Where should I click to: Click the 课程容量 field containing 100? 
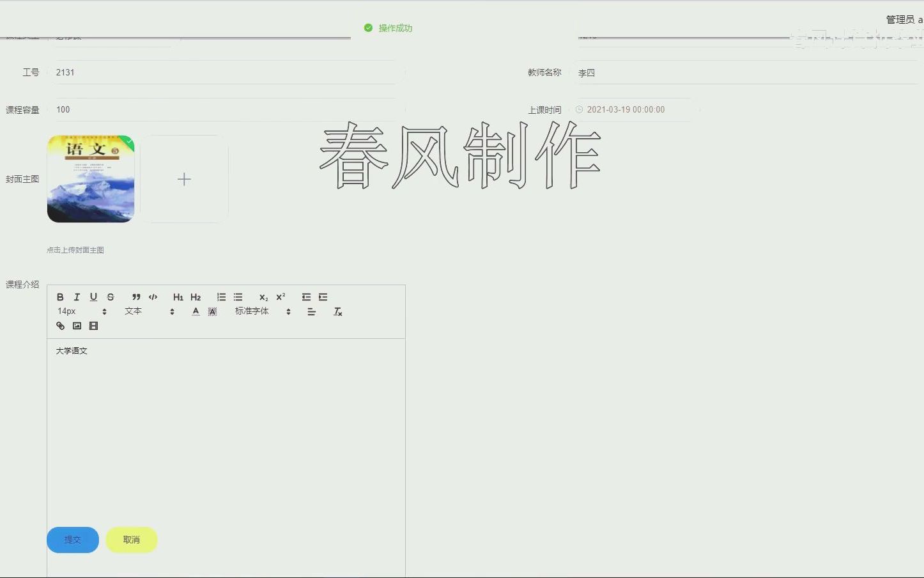[x=226, y=109]
